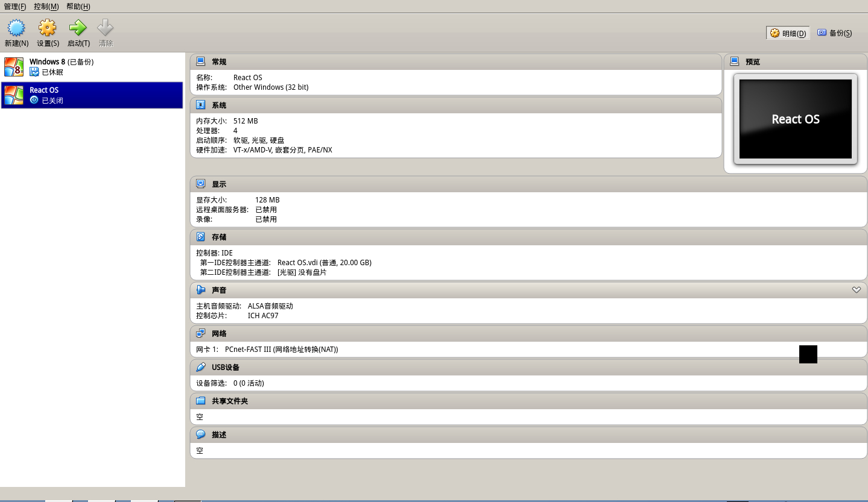Click the 共享文件夹 section folder icon
The height and width of the screenshot is (502, 868).
(201, 401)
